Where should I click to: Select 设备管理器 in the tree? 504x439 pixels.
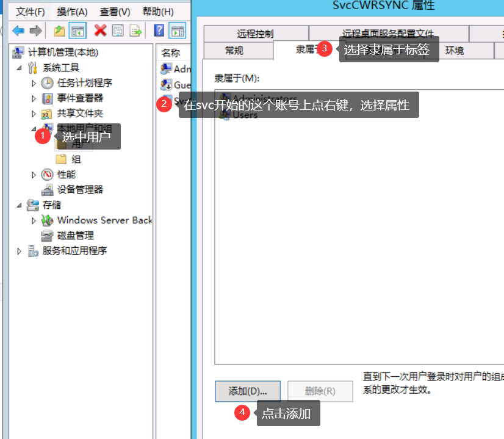point(80,189)
